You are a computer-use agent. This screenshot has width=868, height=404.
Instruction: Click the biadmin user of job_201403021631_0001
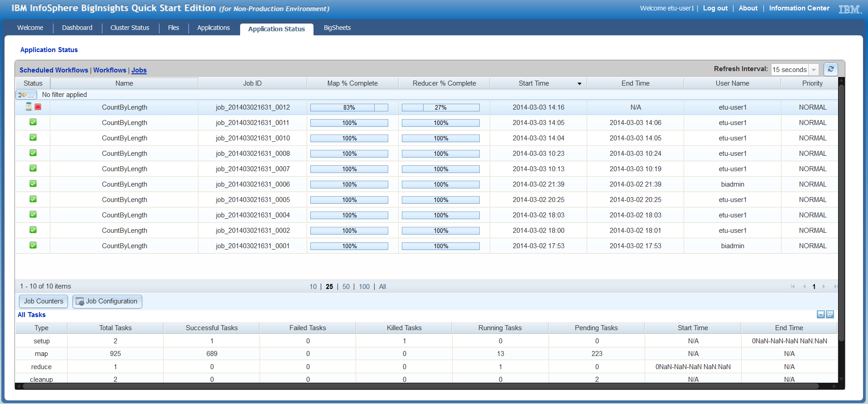click(x=733, y=246)
